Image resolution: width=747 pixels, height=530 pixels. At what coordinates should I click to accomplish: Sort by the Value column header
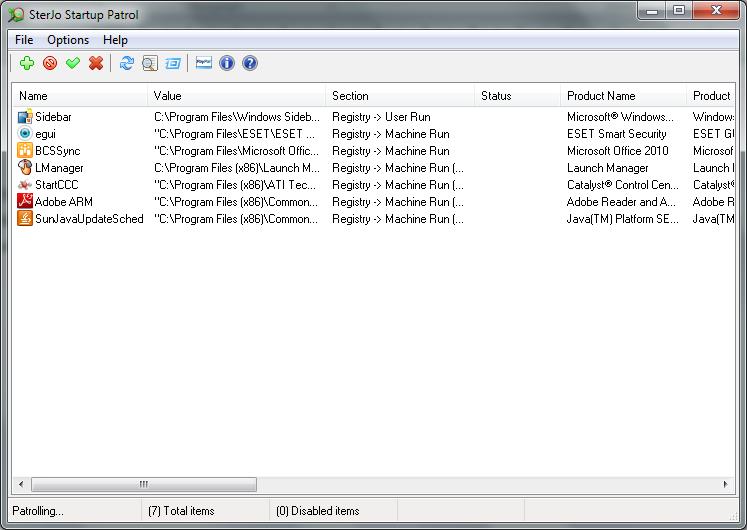237,96
